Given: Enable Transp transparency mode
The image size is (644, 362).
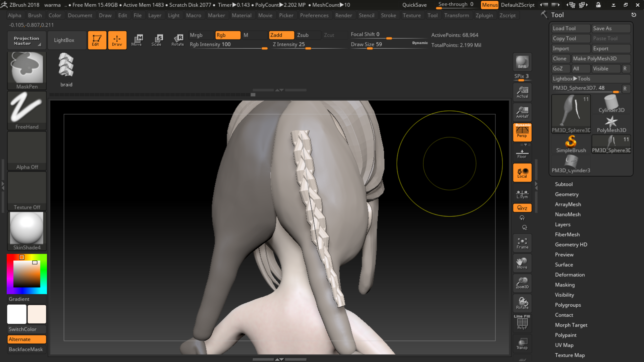Looking at the screenshot, I should pyautogui.click(x=522, y=343).
